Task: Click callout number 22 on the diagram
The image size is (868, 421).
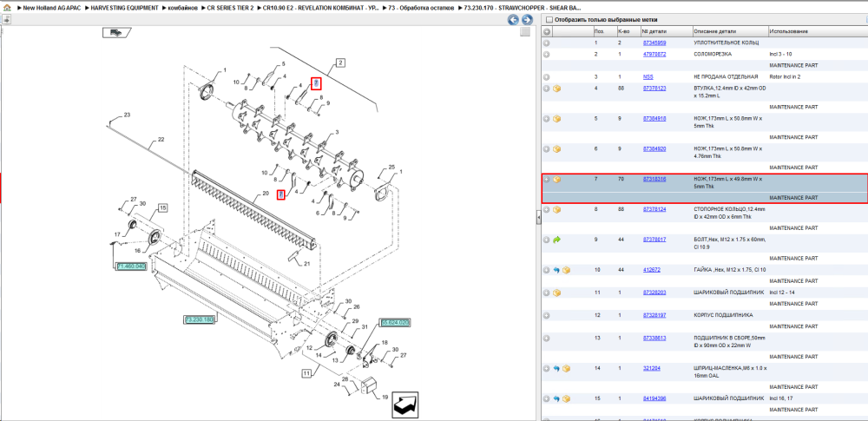Action: pos(161,140)
